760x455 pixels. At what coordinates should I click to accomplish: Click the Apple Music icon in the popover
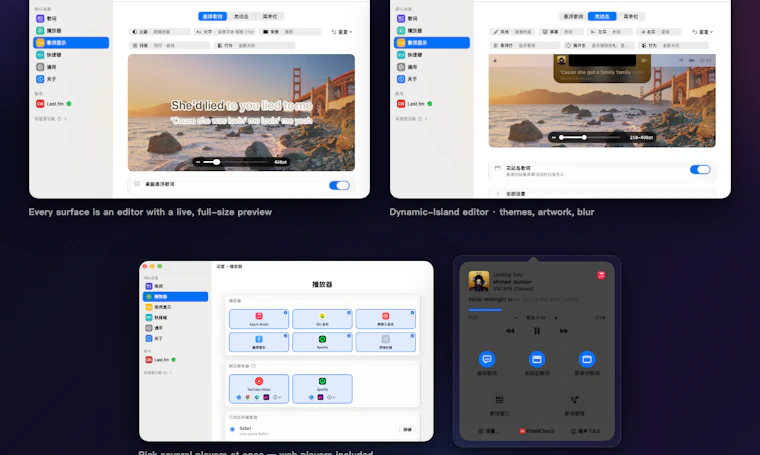(601, 275)
